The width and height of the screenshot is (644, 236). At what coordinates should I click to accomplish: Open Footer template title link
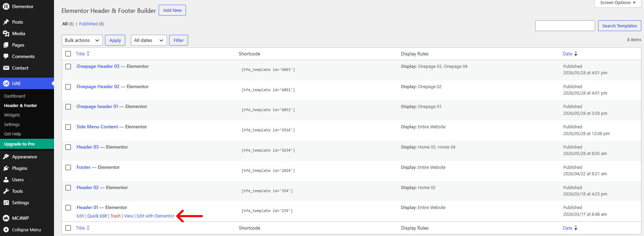[x=83, y=167]
